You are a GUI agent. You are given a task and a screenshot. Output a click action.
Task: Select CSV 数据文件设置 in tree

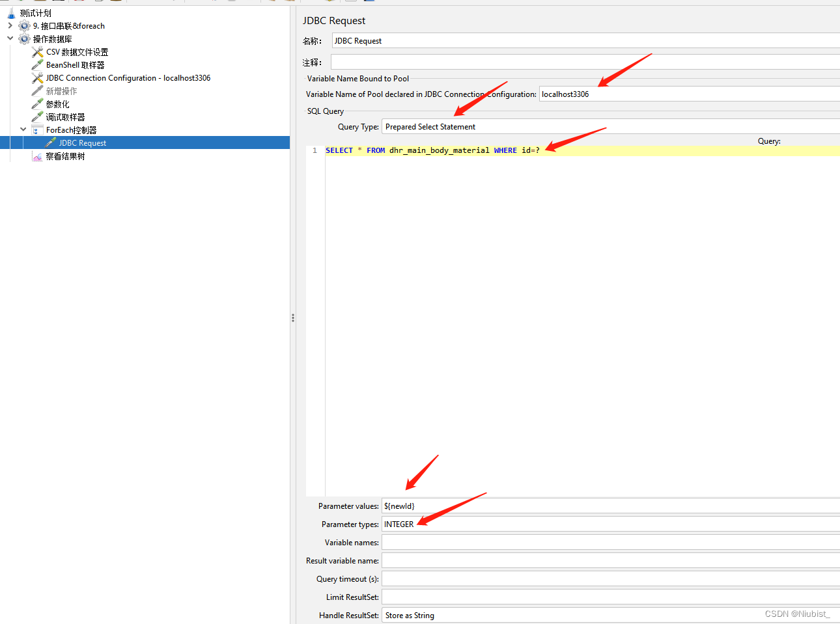coord(77,52)
